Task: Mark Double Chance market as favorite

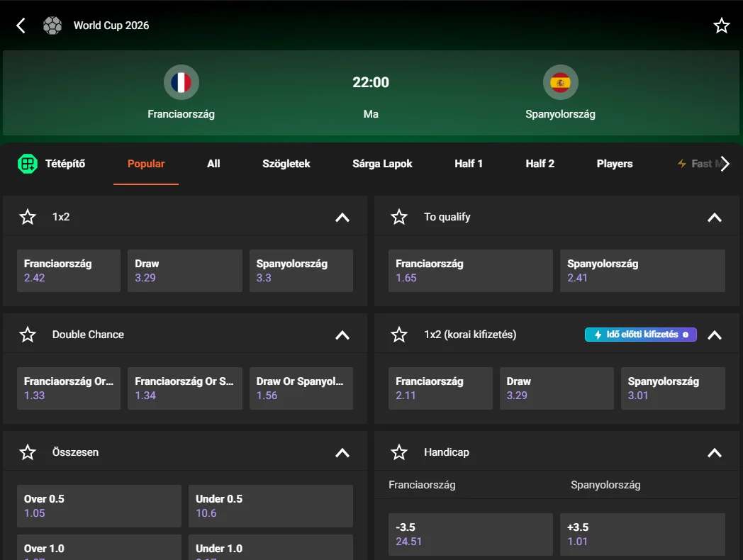Action: point(28,335)
